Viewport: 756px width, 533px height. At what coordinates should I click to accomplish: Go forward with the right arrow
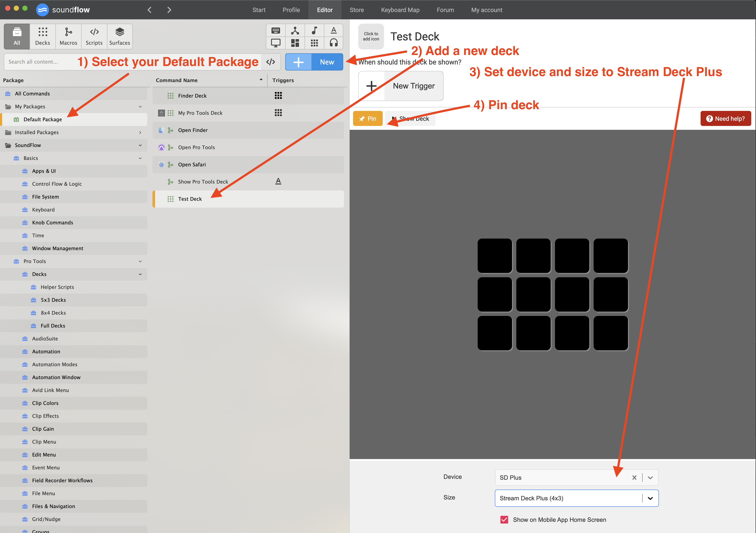click(169, 10)
